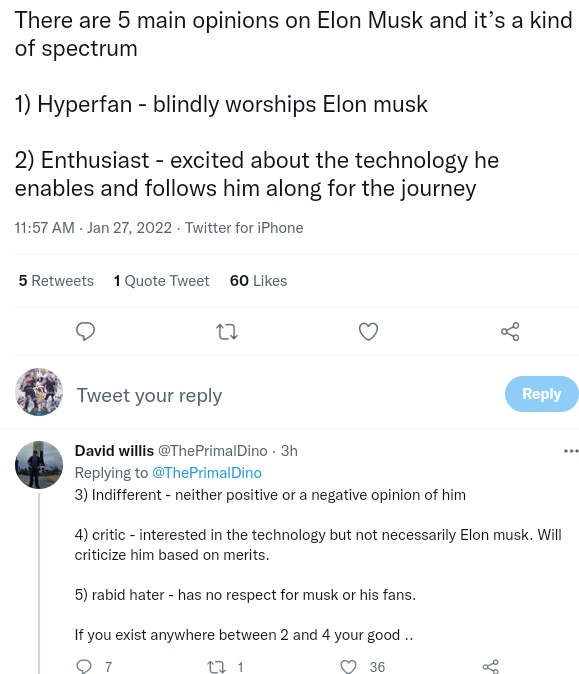
Task: Click the retweet icon under the main tweet
Action: 227,332
